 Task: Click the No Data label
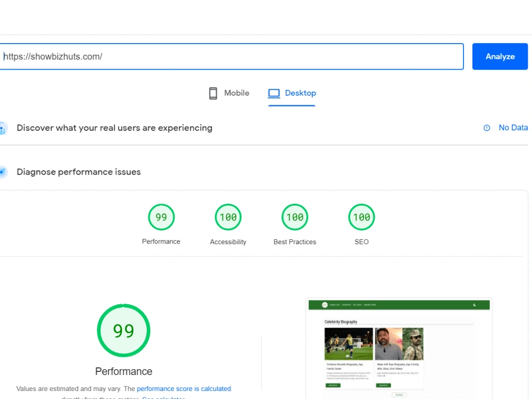[513, 128]
